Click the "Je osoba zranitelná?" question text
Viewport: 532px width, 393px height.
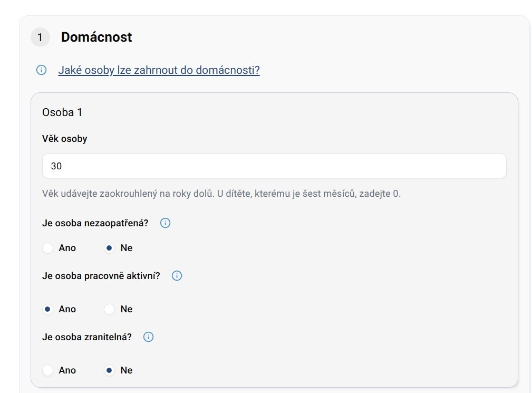point(87,337)
